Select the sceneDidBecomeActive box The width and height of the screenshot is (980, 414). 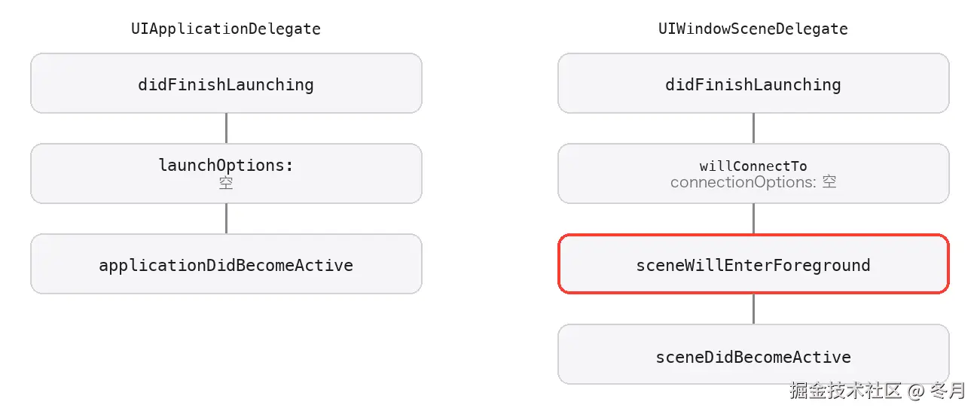coord(753,355)
